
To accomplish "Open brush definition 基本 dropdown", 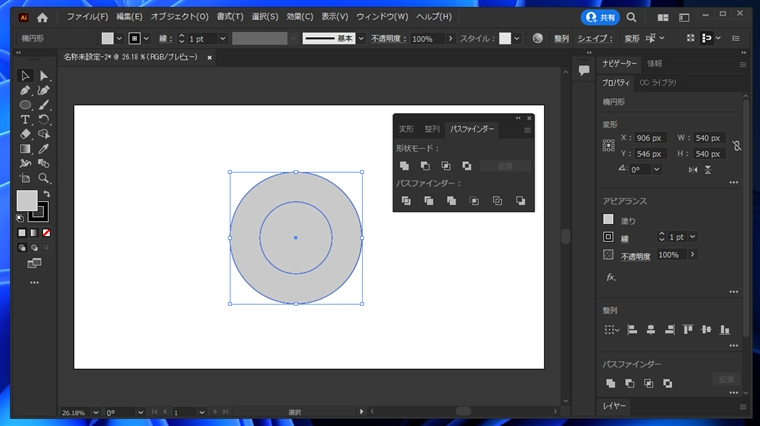I will 361,39.
